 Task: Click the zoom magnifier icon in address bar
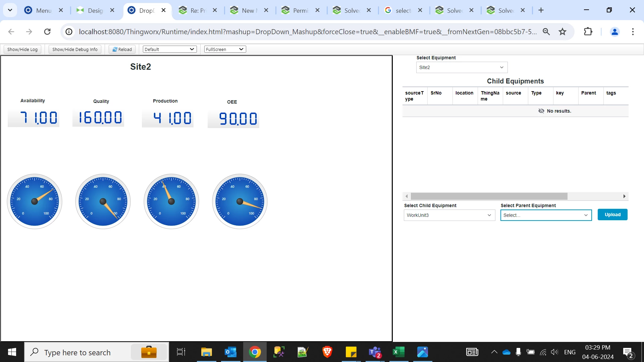coord(546,32)
